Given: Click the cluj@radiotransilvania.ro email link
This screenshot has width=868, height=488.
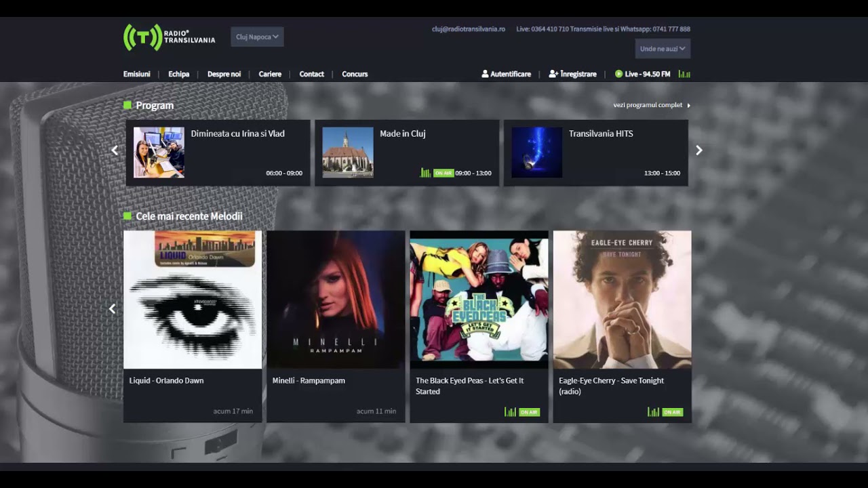Looking at the screenshot, I should pos(469,29).
